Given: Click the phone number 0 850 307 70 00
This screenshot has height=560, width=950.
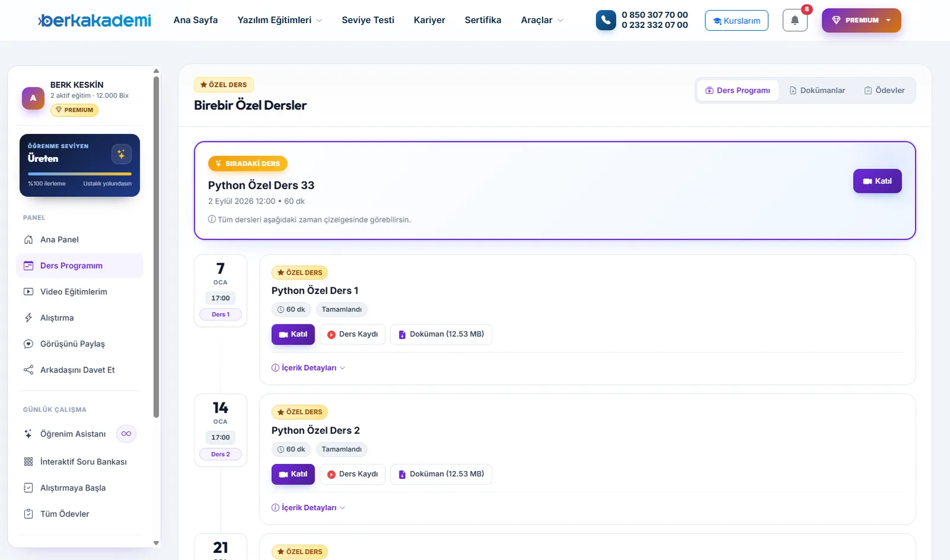Looking at the screenshot, I should [655, 15].
